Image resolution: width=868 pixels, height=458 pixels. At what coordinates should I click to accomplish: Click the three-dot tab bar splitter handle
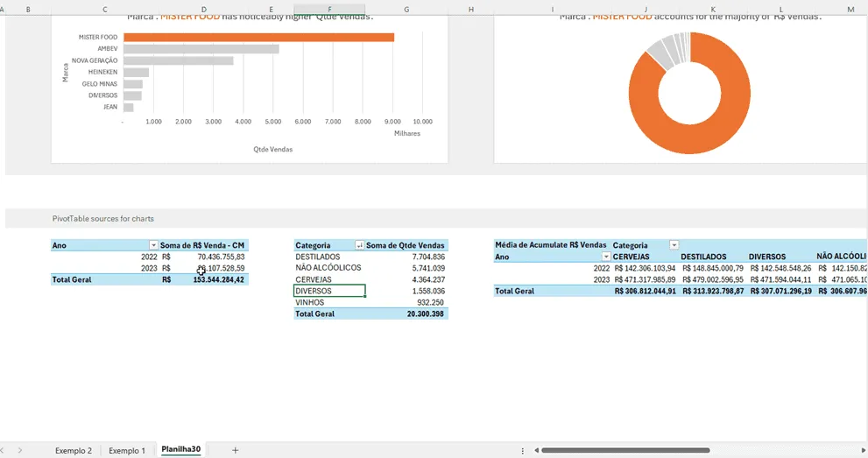(x=523, y=451)
